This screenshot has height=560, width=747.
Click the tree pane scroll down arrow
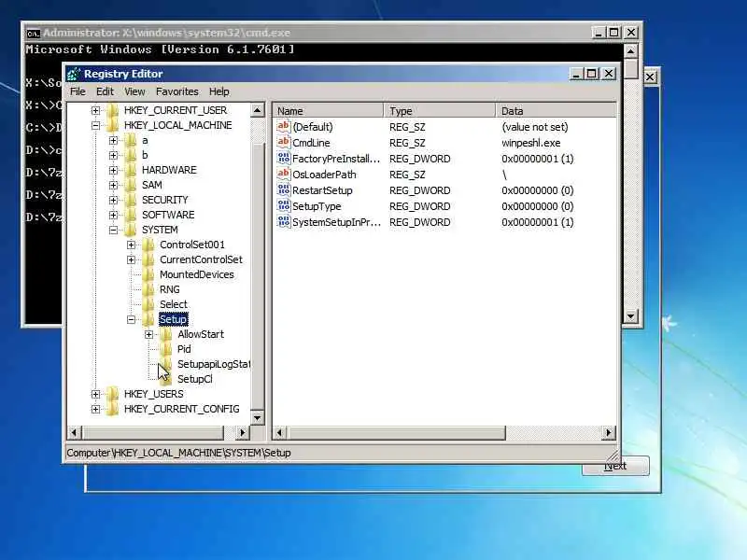[258, 418]
